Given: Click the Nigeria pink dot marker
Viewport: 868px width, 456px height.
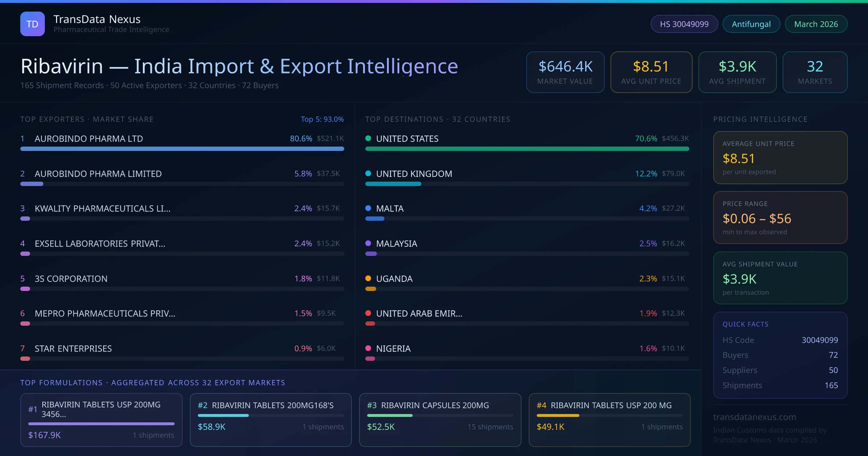Looking at the screenshot, I should click(368, 348).
